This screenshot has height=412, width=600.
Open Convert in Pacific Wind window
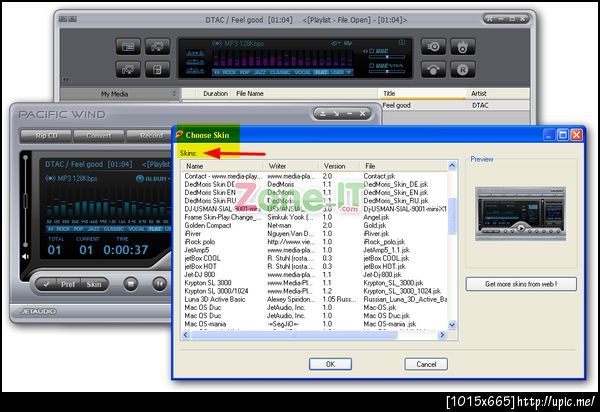click(x=99, y=135)
